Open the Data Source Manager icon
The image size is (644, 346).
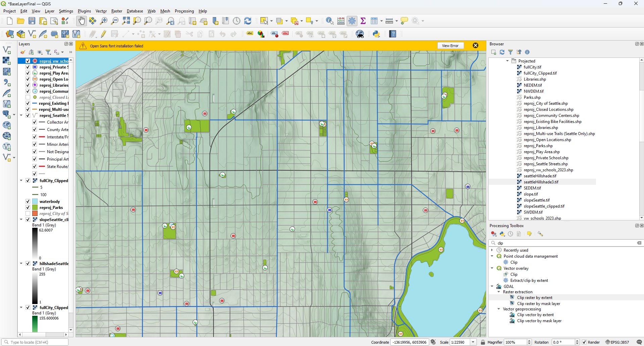point(10,34)
